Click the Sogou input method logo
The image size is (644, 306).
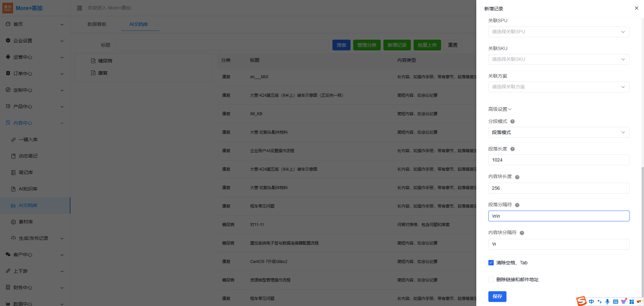[x=581, y=301]
